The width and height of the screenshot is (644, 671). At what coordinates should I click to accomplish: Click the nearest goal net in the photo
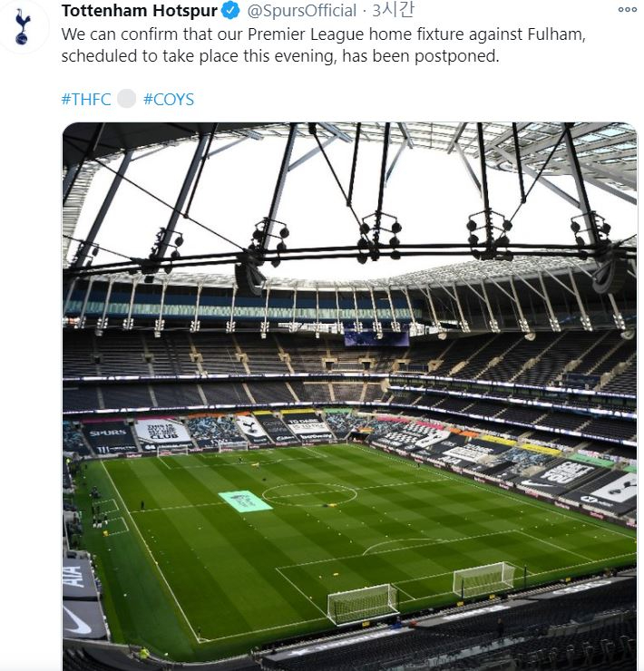coord(363,604)
